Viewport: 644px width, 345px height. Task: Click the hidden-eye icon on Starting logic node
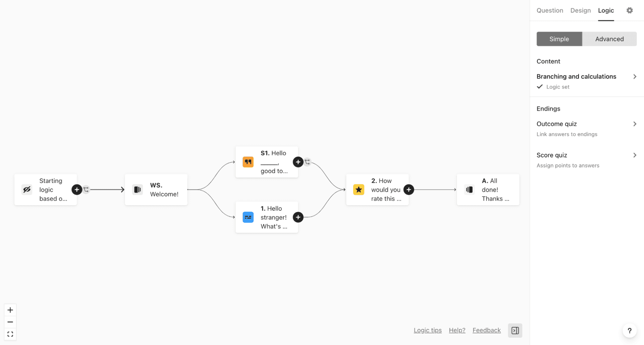[27, 189]
